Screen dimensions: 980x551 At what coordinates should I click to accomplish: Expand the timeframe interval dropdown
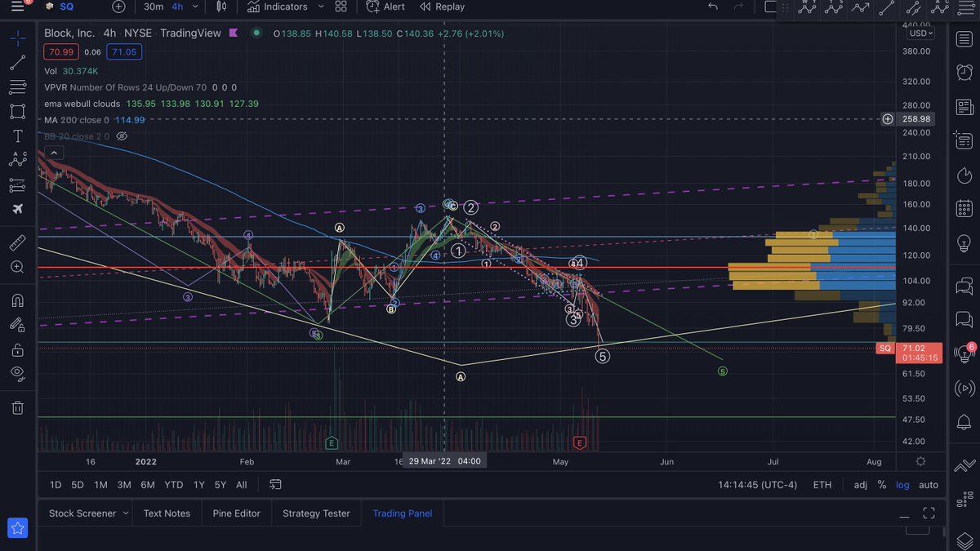coord(196,7)
